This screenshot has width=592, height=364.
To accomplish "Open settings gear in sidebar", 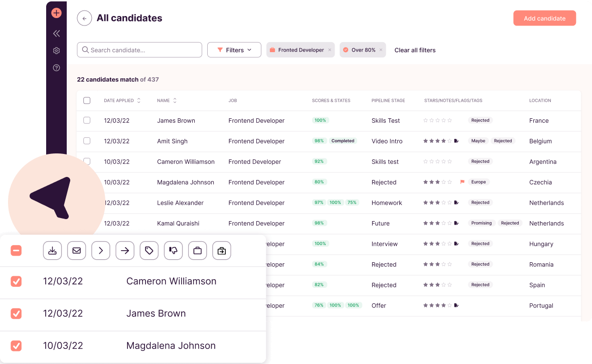I will pyautogui.click(x=56, y=51).
